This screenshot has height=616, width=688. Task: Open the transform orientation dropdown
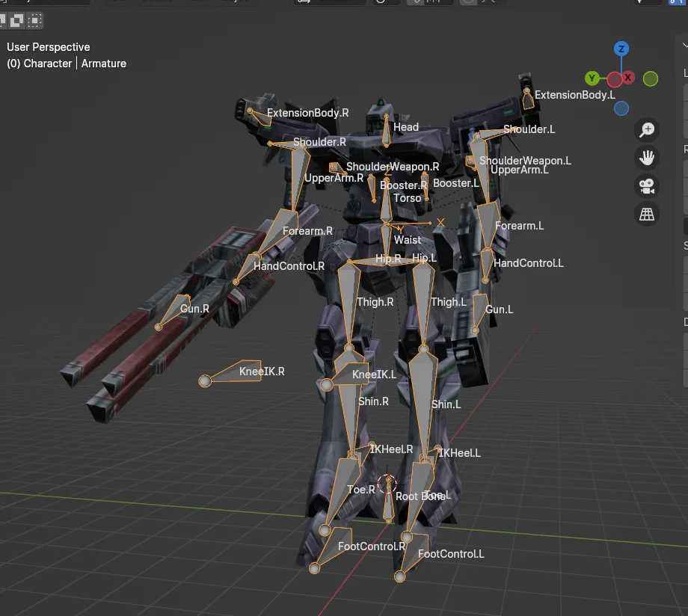point(329,2)
